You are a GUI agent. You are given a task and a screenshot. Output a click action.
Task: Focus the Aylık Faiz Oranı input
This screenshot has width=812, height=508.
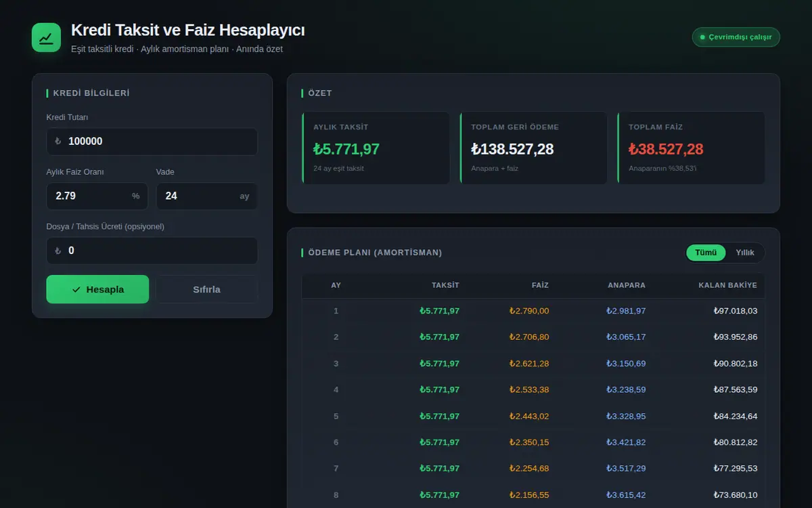(x=97, y=196)
